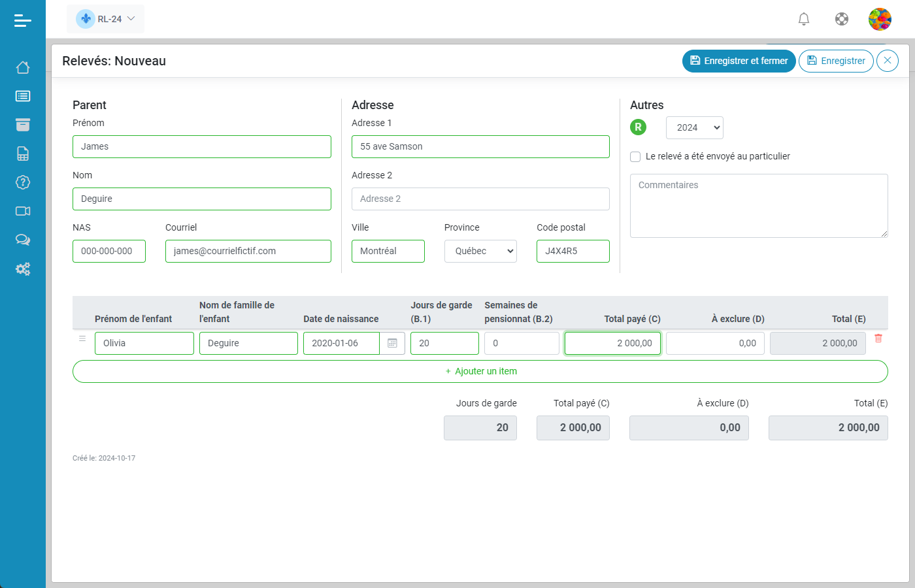The width and height of the screenshot is (915, 588).
Task: Open the notifications bell
Action: (x=804, y=19)
